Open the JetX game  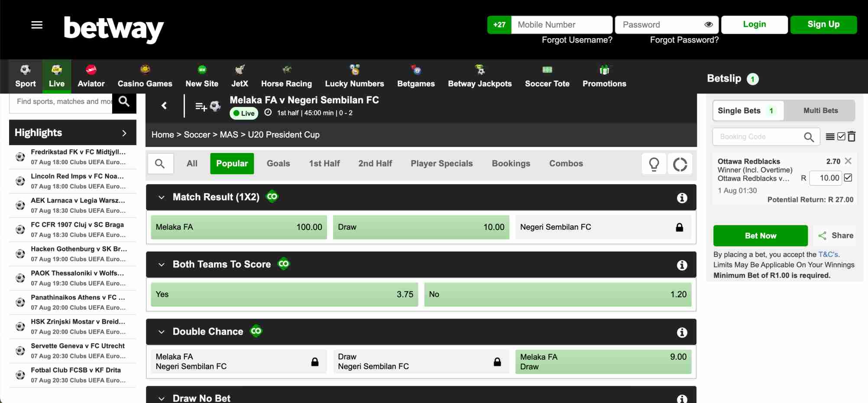coord(240,76)
